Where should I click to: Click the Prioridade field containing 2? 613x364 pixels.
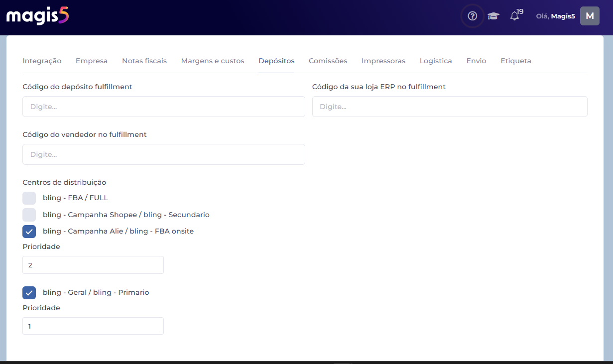(x=93, y=265)
